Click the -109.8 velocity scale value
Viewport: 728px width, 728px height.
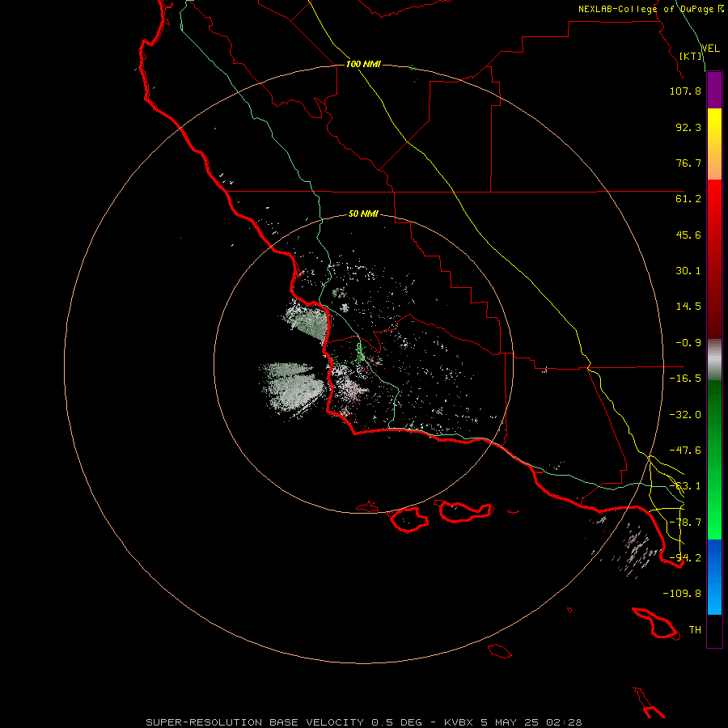682,594
